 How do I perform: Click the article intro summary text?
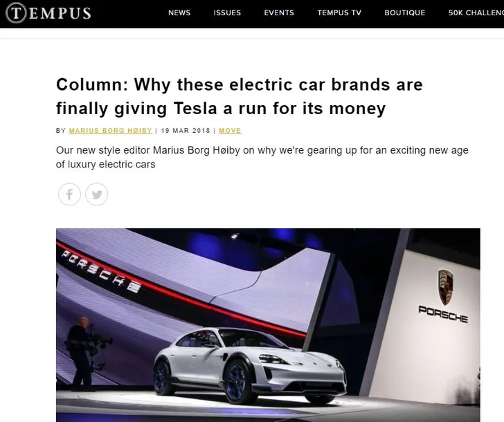pos(262,157)
